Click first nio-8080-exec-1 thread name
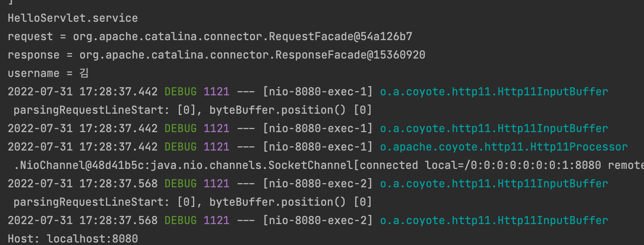This screenshot has width=644, height=245. [x=318, y=92]
